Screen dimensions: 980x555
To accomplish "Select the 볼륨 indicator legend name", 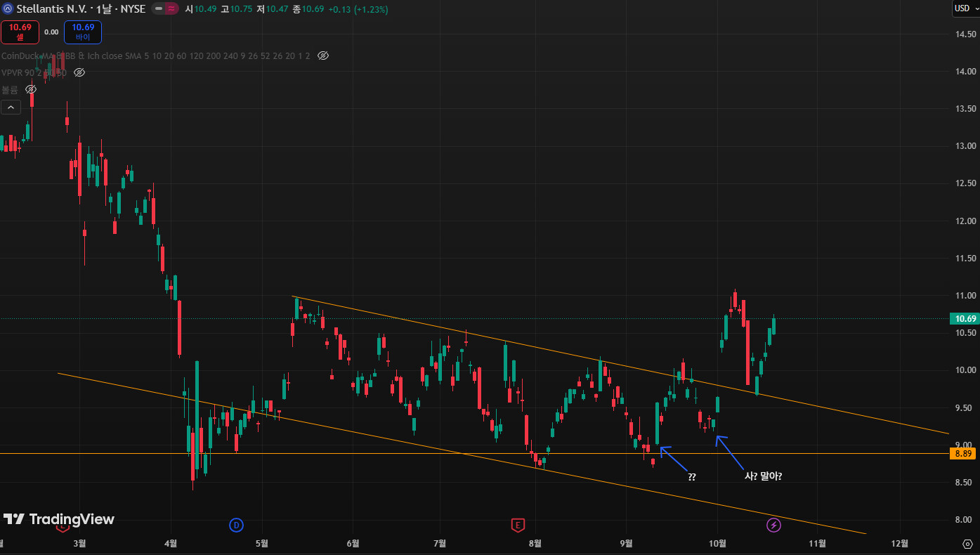I will pos(10,89).
